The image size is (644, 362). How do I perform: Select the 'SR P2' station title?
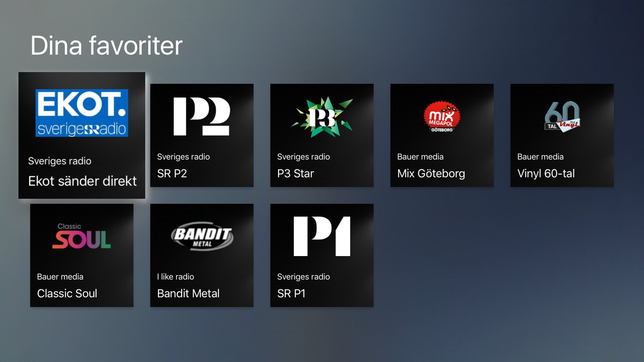click(x=172, y=173)
